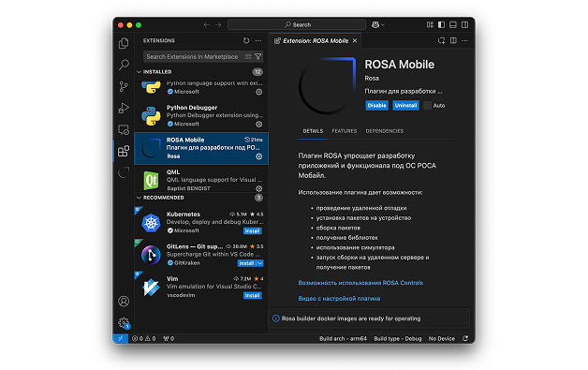Open ROSA Controls usage link
This screenshot has width=588, height=370.
[360, 283]
